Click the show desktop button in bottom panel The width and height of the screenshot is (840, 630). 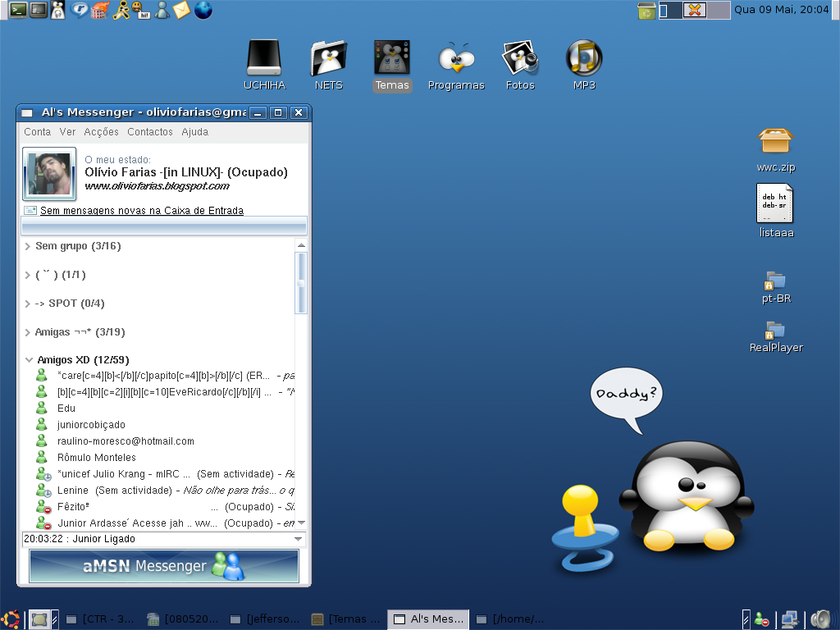point(39,619)
